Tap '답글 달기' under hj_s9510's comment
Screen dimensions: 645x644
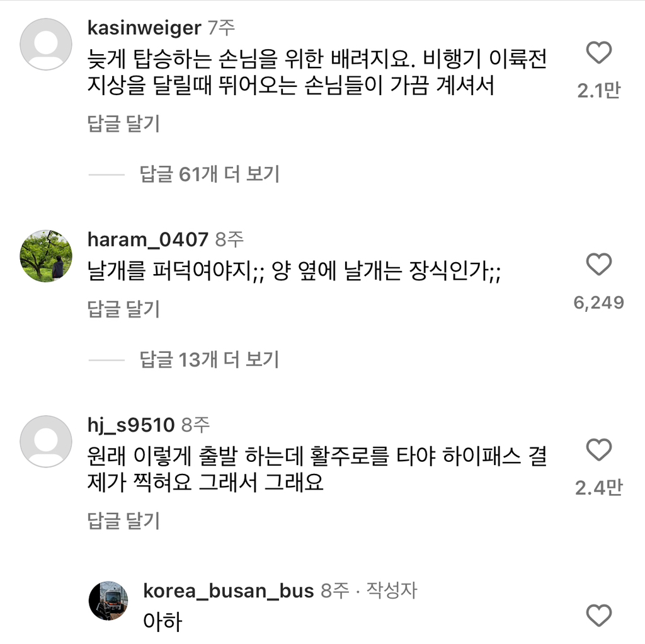click(123, 521)
